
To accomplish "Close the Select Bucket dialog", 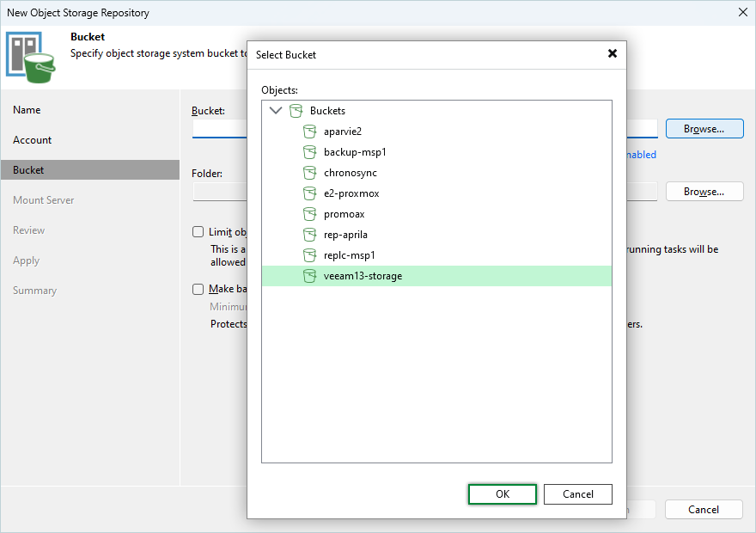I will [613, 53].
